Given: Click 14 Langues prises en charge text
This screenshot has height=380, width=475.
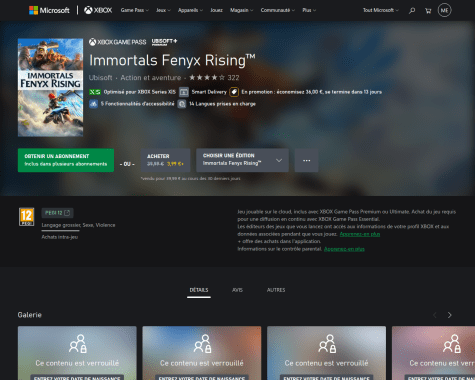Looking at the screenshot, I should tap(222, 104).
